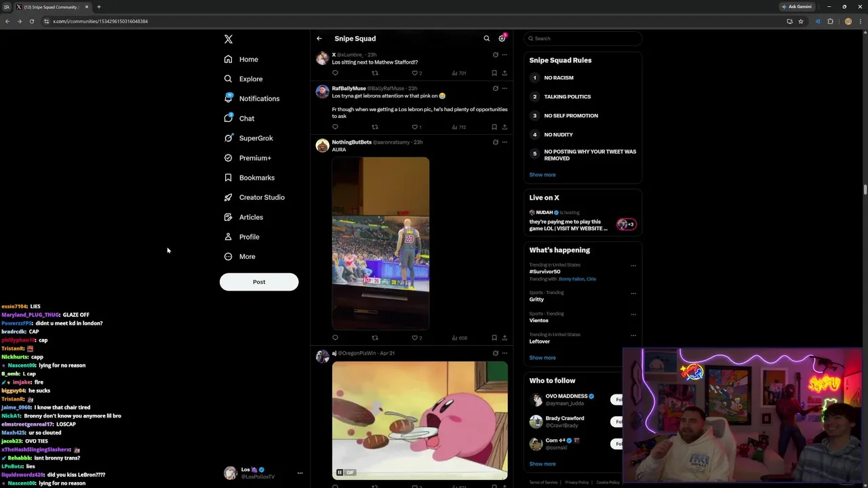Open options for Gritty trend

pyautogui.click(x=633, y=293)
